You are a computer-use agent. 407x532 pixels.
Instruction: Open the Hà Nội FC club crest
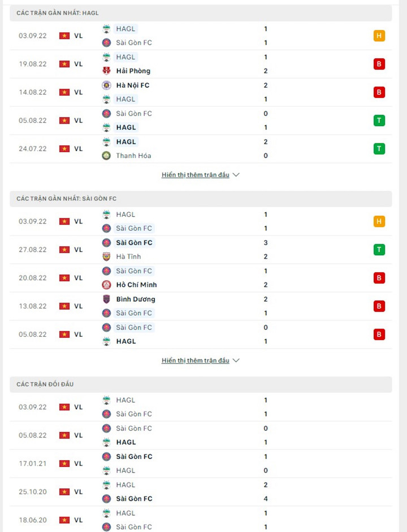click(x=106, y=85)
